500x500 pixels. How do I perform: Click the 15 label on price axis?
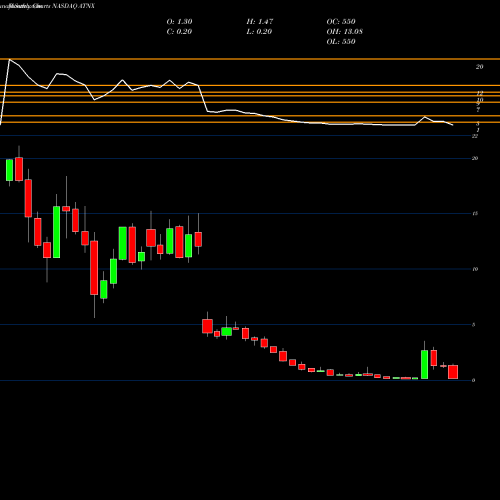[x=475, y=213]
